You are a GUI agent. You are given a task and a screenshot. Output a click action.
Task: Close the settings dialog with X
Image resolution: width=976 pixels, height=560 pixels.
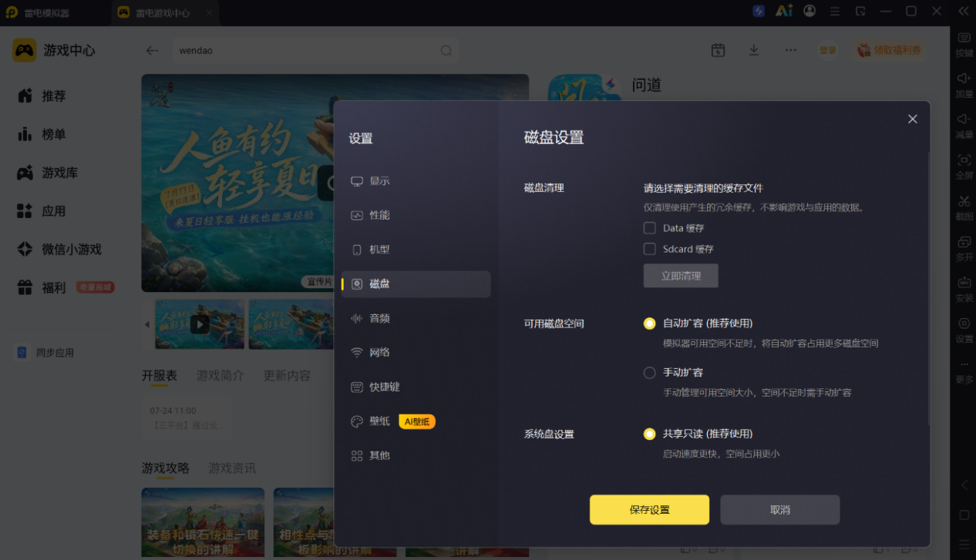pyautogui.click(x=912, y=119)
